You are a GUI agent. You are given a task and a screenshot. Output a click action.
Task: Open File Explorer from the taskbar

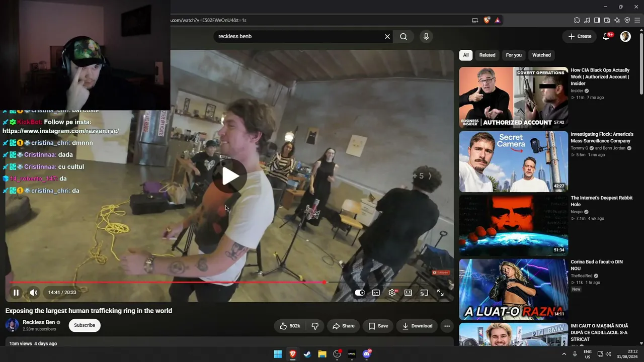pyautogui.click(x=322, y=354)
